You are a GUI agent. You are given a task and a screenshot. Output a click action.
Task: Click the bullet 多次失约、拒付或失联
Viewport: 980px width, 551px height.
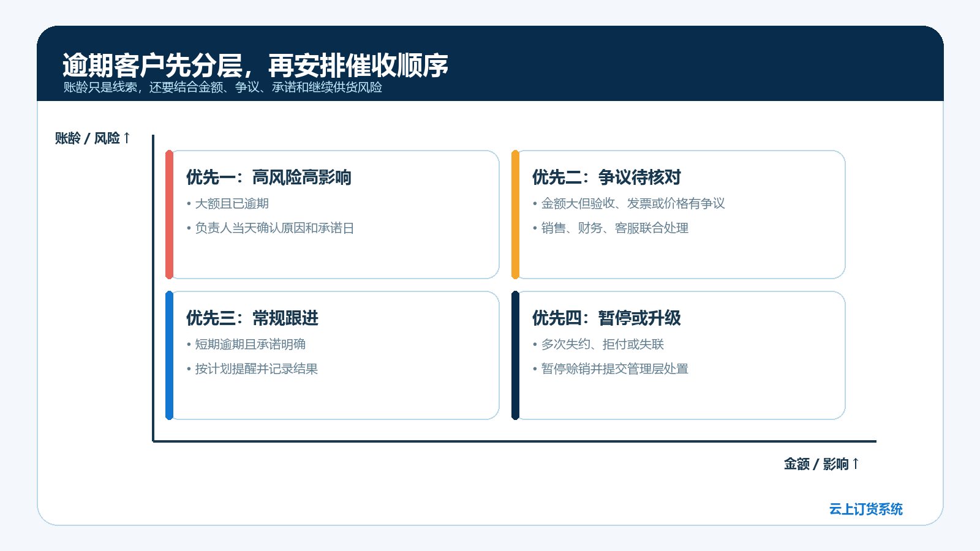pos(598,345)
